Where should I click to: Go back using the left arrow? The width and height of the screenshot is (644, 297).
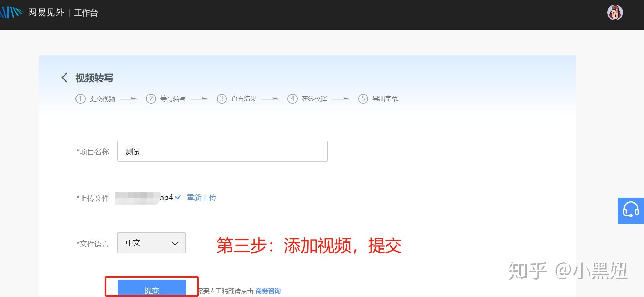64,78
